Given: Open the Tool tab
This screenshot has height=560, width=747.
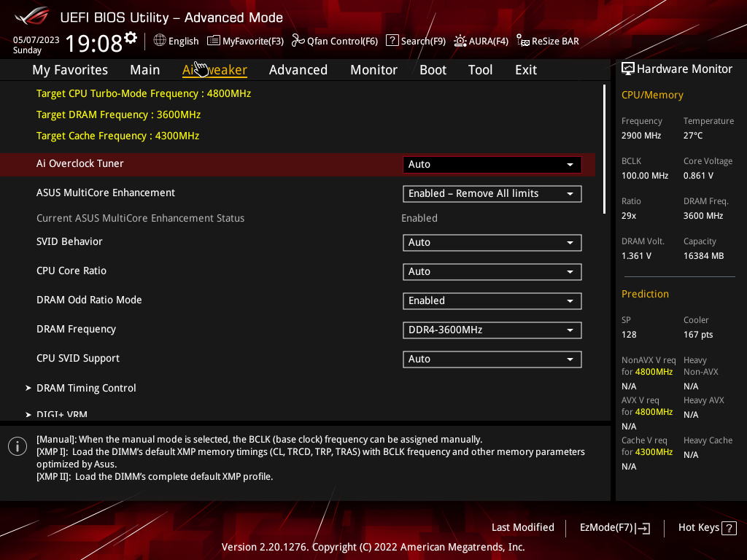Looking at the screenshot, I should tap(480, 70).
